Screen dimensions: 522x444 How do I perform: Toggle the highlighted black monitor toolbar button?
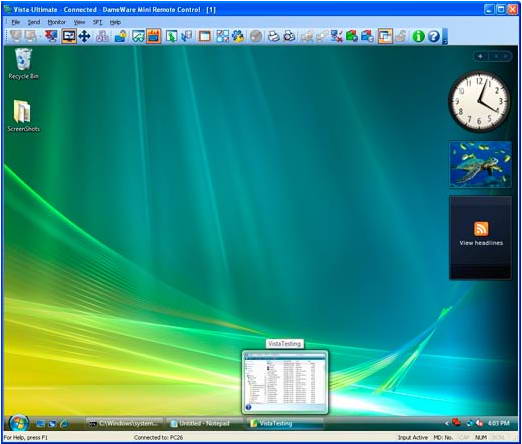click(x=69, y=36)
